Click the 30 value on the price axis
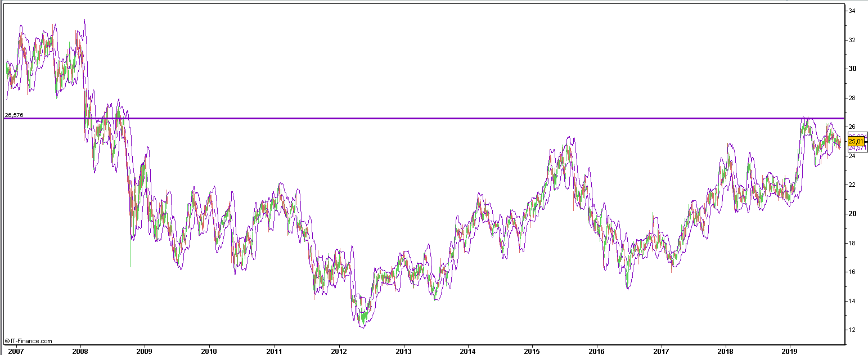868x355 pixels. [852, 69]
